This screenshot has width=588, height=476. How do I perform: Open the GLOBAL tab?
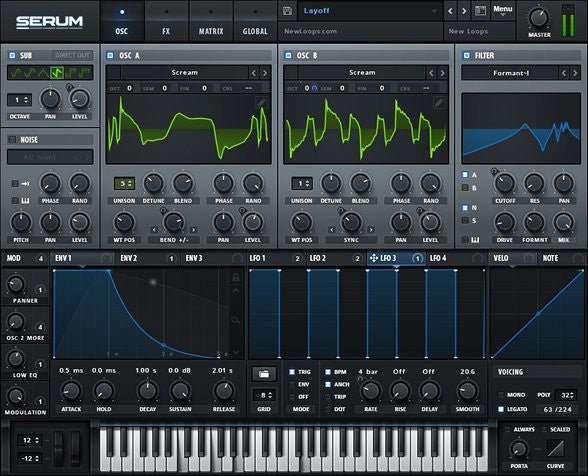(255, 21)
